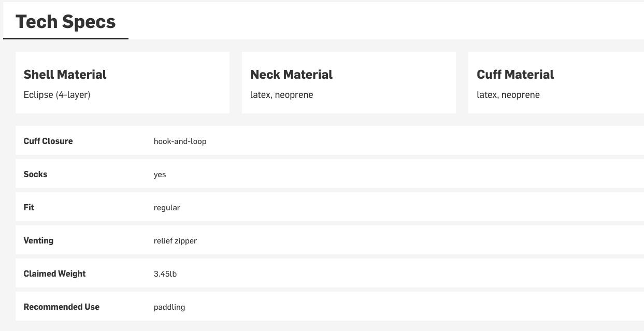The height and width of the screenshot is (331, 644).
Task: Click latex, neoprene under Neck Material
Action: click(281, 95)
